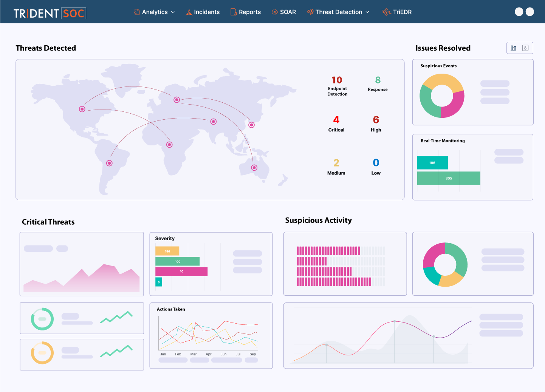Select the threat marker over Australia
Viewport: 545px width, 392px height.
[254, 168]
